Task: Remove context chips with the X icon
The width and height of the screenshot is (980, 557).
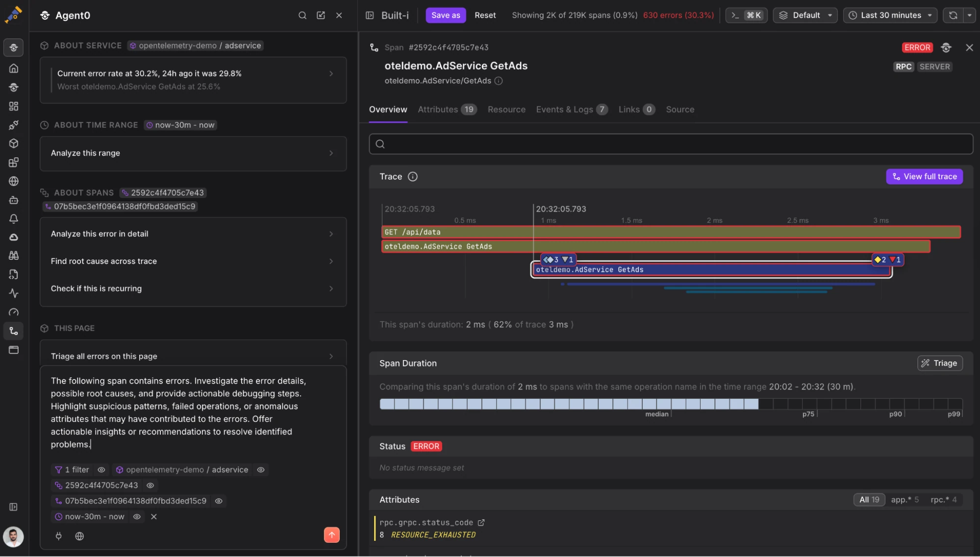Action: tap(154, 516)
